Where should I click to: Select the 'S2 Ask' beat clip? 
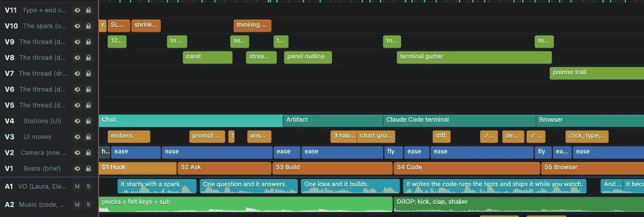225,168
